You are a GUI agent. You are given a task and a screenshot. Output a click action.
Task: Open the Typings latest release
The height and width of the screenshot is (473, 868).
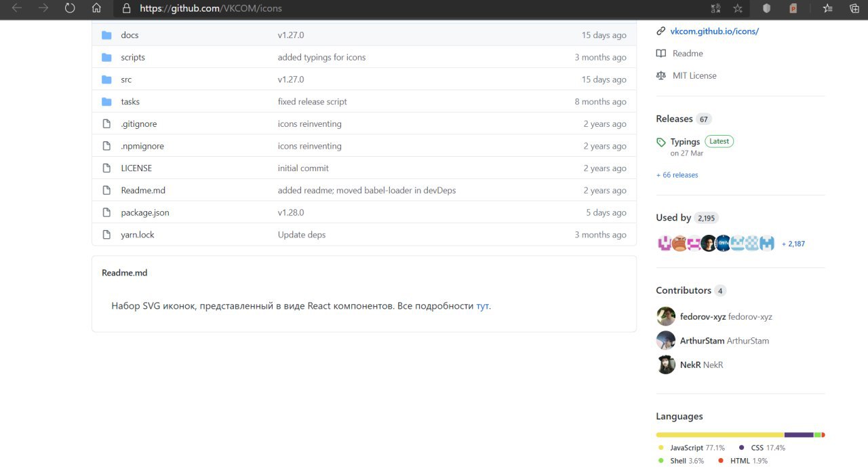685,142
